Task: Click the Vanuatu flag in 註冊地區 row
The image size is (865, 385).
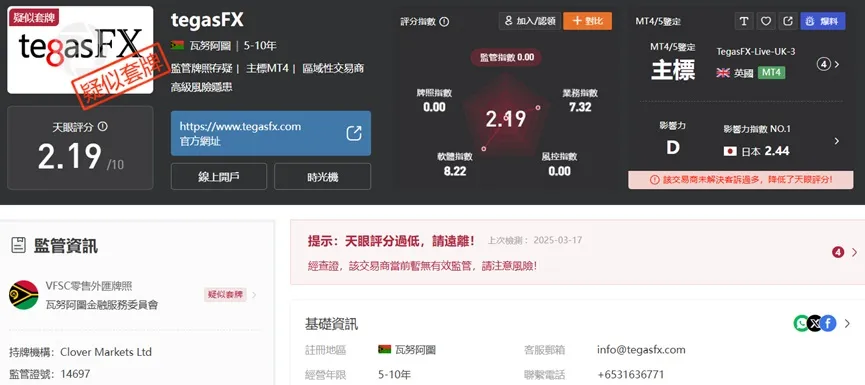Action: tap(385, 349)
